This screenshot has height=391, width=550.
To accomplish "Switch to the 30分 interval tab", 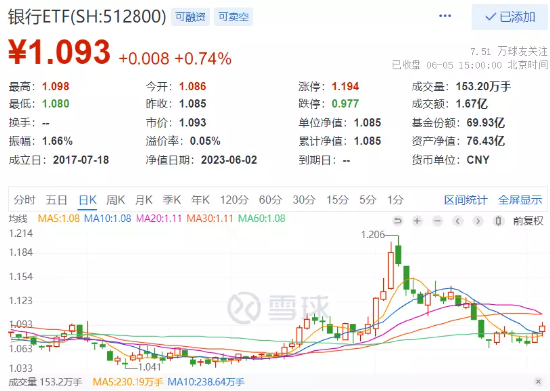I will pos(304,200).
